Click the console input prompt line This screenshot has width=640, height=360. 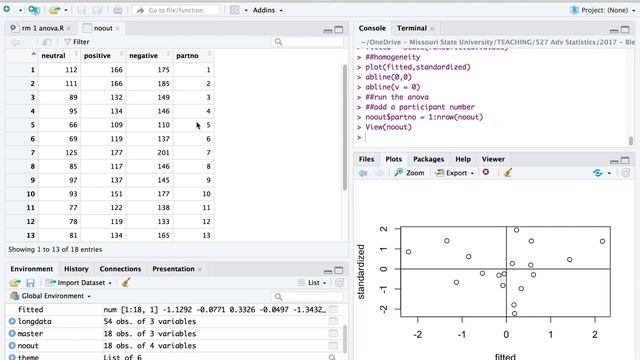492,138
